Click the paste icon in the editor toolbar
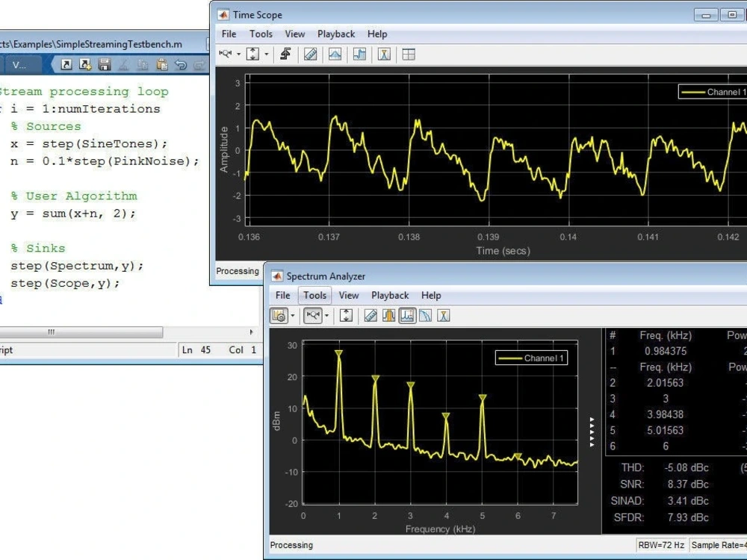The height and width of the screenshot is (560, 747). 161,66
